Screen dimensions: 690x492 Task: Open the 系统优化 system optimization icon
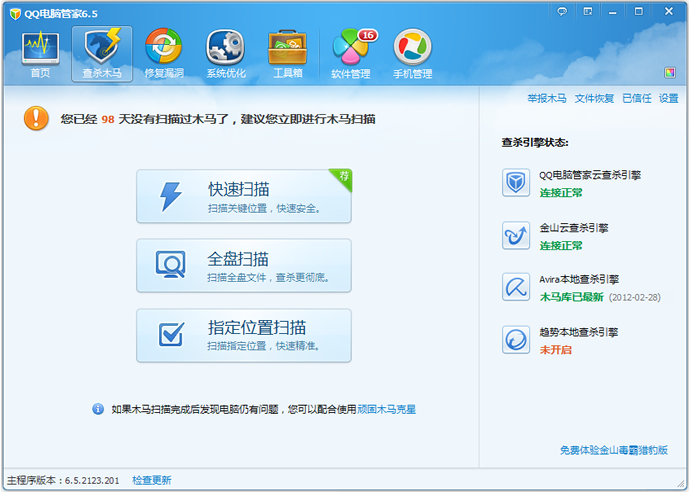click(224, 53)
